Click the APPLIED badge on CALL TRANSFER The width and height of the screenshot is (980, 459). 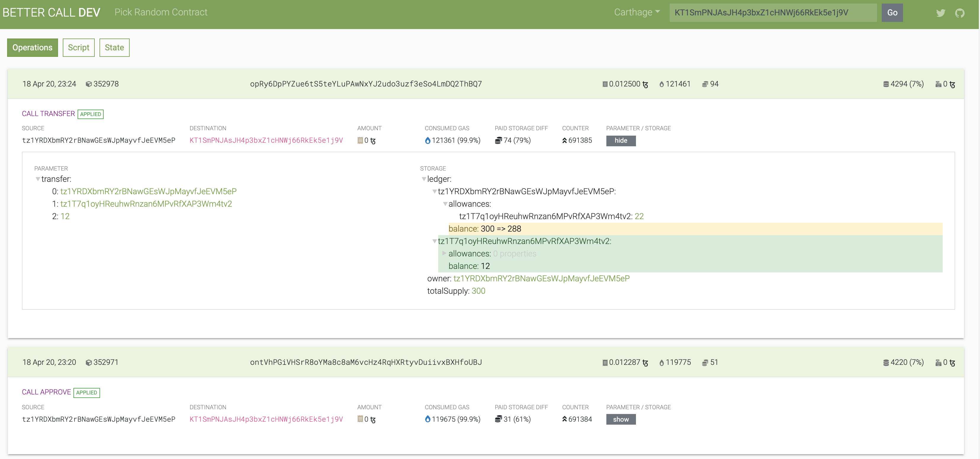91,114
